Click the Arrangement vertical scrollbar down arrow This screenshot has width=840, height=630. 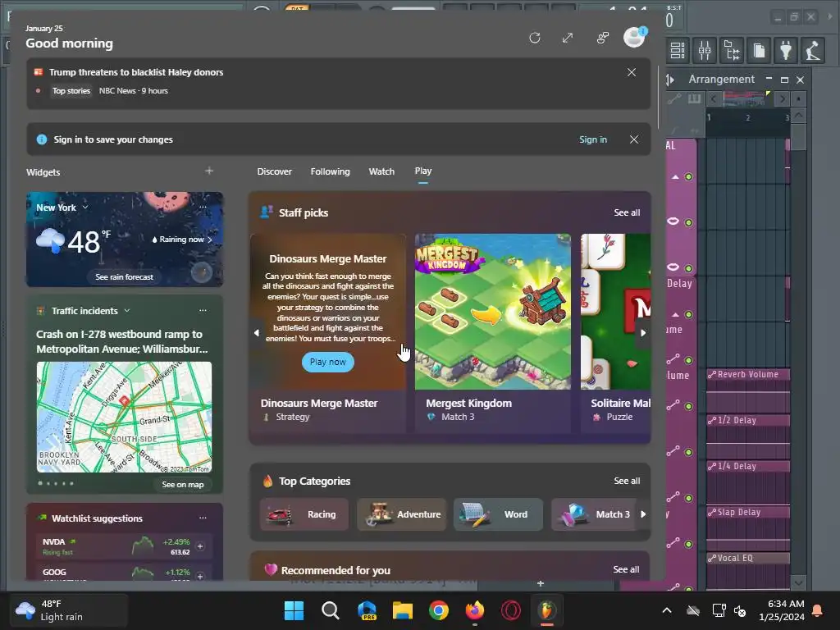coord(798,583)
